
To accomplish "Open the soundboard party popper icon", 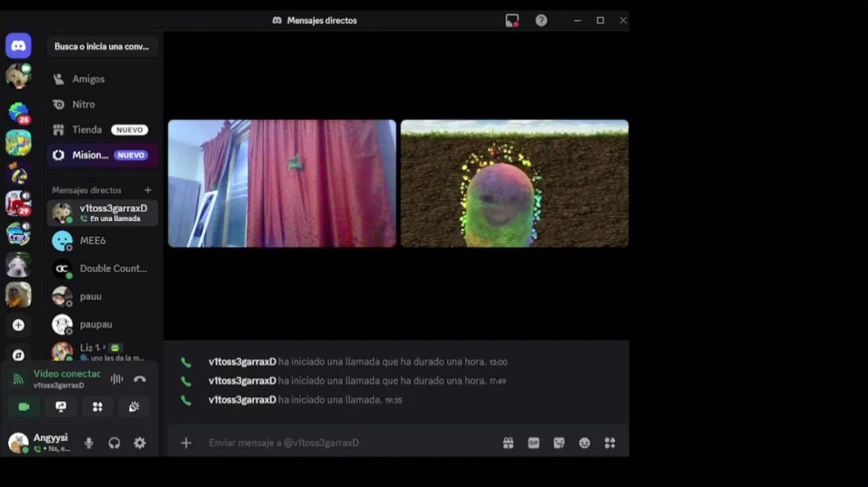I will [134, 407].
